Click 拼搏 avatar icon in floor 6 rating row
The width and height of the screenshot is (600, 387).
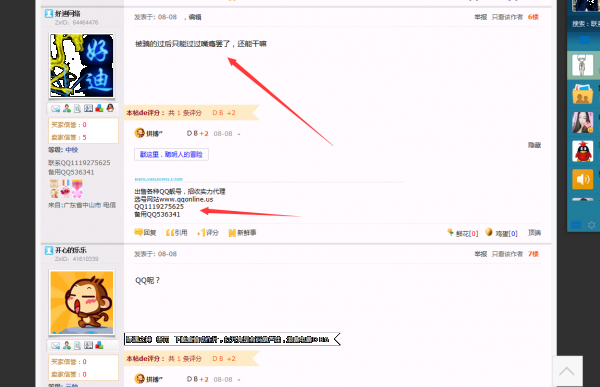(140, 133)
